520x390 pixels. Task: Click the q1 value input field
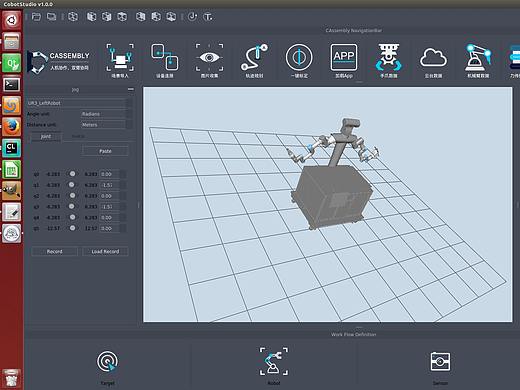(x=110, y=185)
